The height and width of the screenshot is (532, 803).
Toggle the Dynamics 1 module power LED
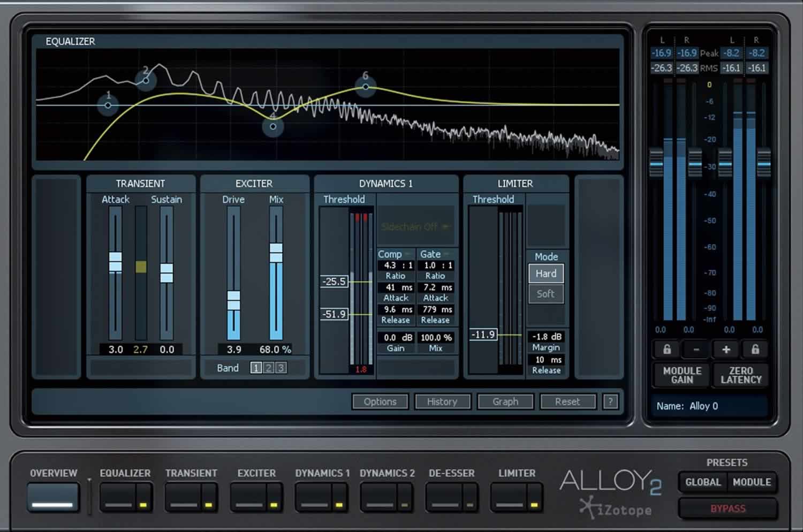[x=339, y=505]
